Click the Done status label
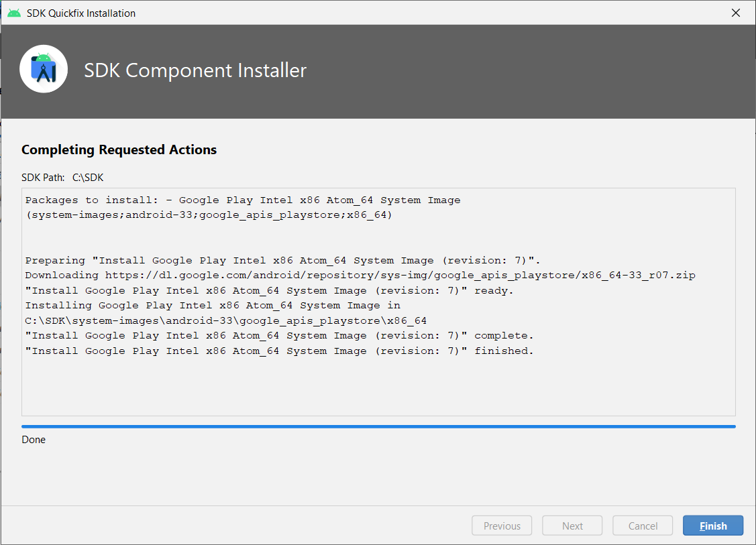 tap(34, 440)
